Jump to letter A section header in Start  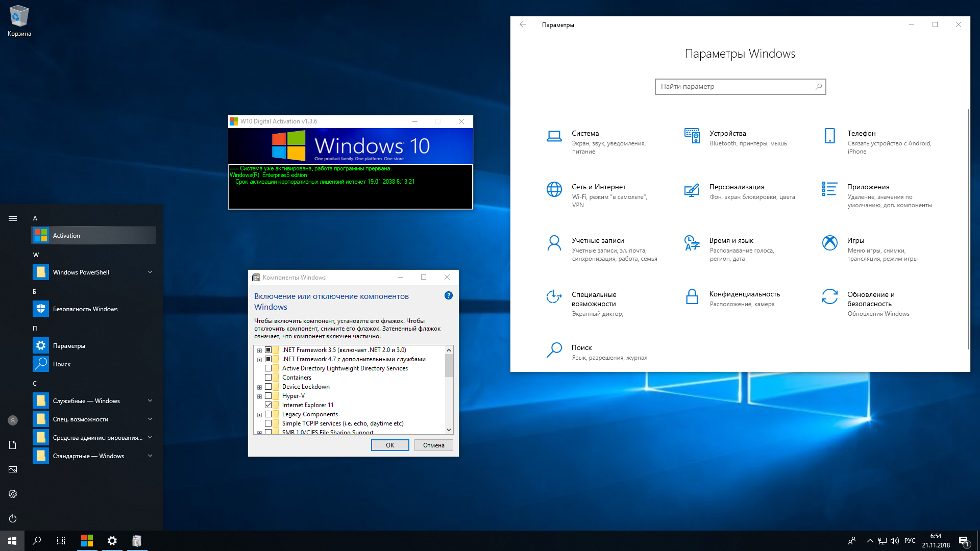35,218
